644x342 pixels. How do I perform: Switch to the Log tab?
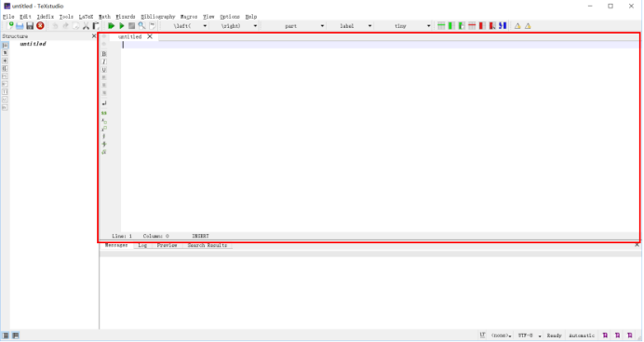click(x=142, y=245)
